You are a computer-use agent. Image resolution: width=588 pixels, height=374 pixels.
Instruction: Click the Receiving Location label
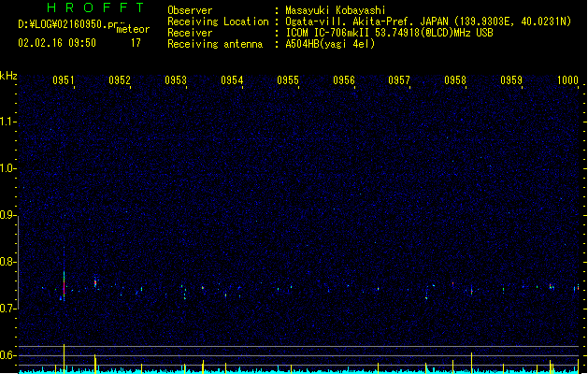pos(218,22)
